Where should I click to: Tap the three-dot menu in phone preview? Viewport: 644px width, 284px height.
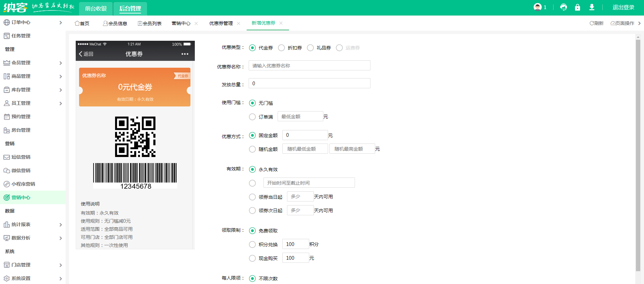pyautogui.click(x=185, y=54)
